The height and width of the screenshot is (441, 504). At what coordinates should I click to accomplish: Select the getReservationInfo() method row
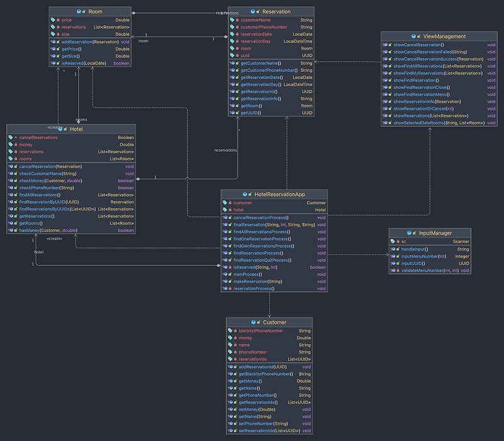(271, 99)
